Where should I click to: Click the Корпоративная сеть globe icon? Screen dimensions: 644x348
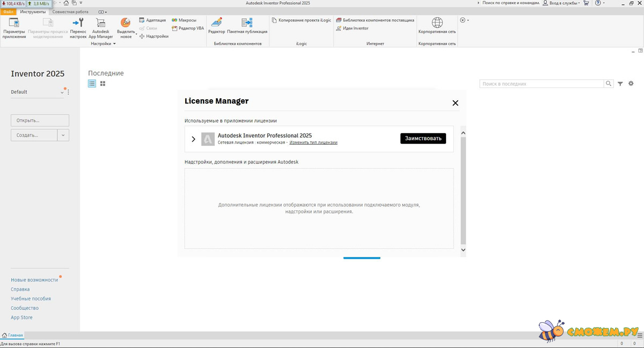(437, 23)
